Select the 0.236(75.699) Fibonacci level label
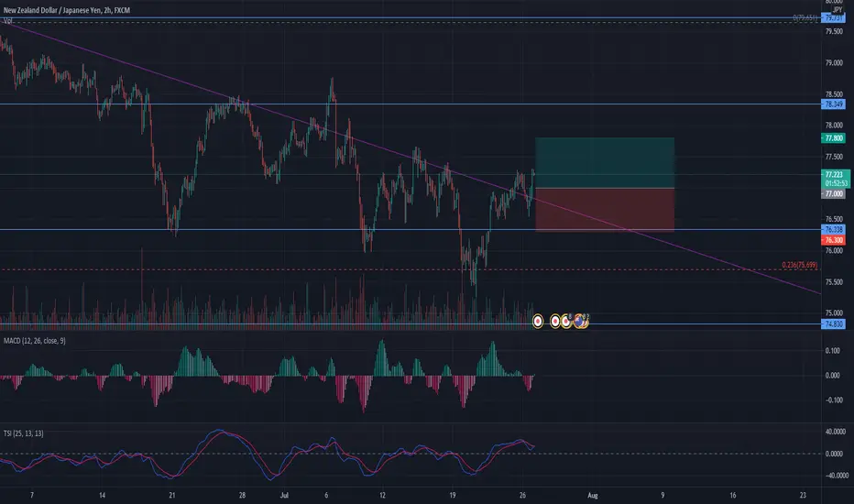This screenshot has height=504, width=854. [800, 265]
